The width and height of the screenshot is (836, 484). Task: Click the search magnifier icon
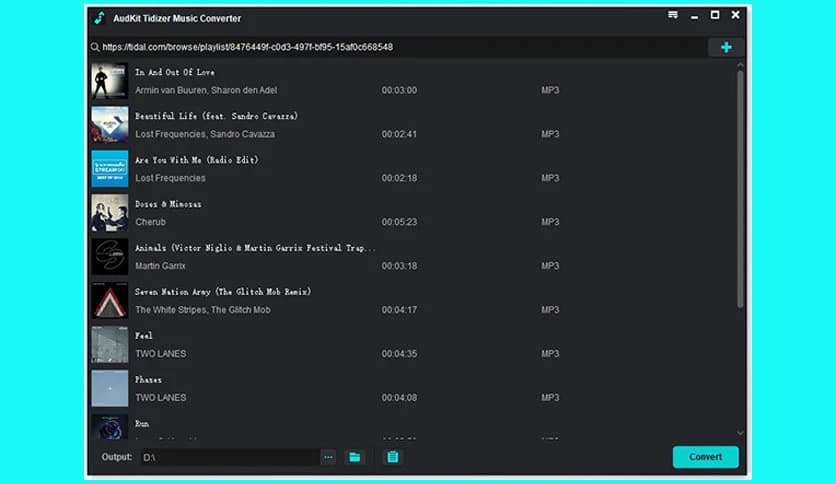(x=95, y=47)
